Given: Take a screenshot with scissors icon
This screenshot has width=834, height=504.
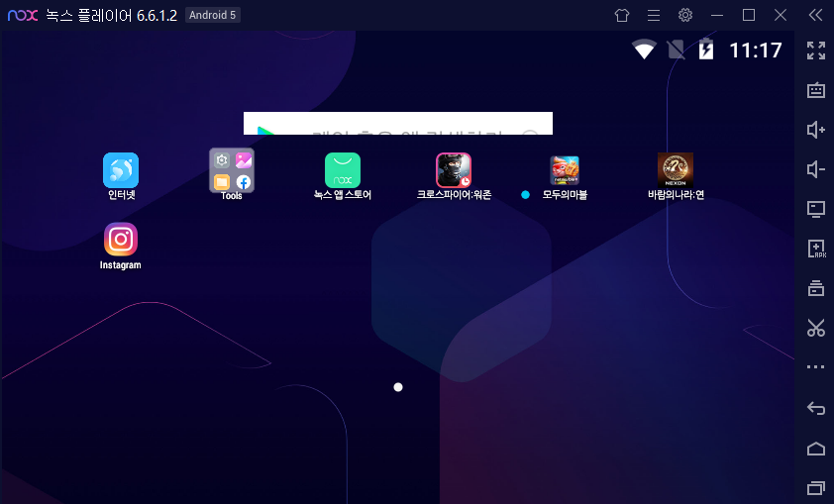Looking at the screenshot, I should (816, 328).
